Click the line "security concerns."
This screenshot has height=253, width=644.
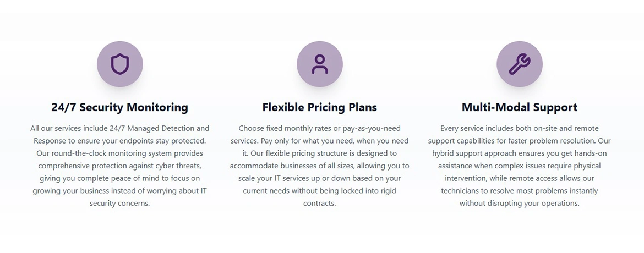click(x=119, y=203)
